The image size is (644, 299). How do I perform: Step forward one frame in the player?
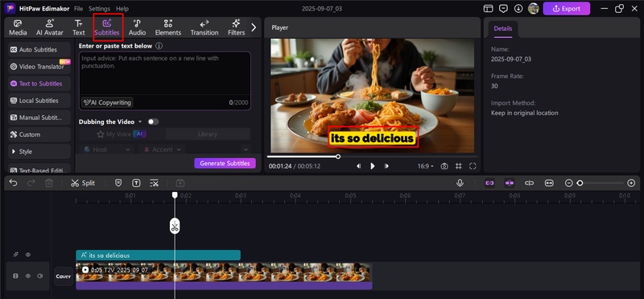coord(386,166)
